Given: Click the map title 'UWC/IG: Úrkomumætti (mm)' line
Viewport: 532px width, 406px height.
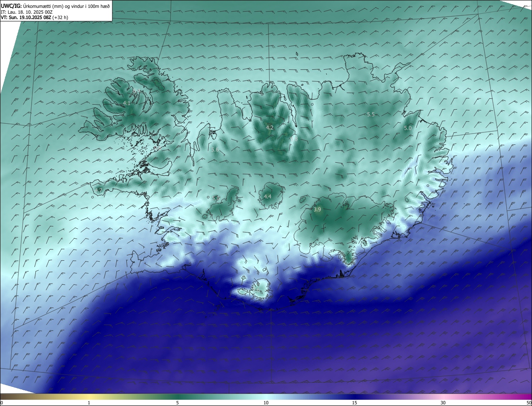Looking at the screenshot, I should click(x=55, y=6).
